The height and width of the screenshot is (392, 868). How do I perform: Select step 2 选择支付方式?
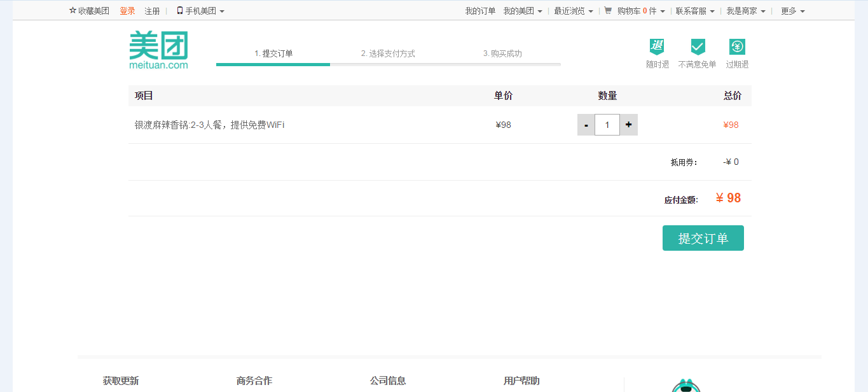pos(388,53)
